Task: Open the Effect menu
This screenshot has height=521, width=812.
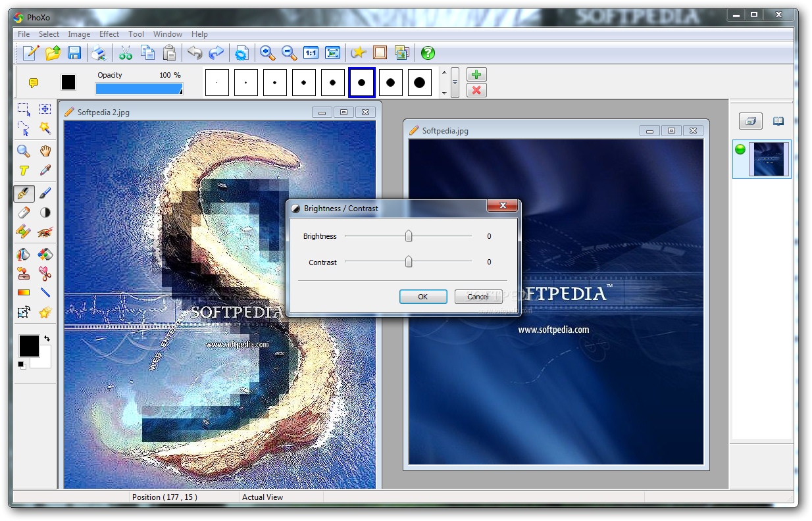Action: (109, 34)
